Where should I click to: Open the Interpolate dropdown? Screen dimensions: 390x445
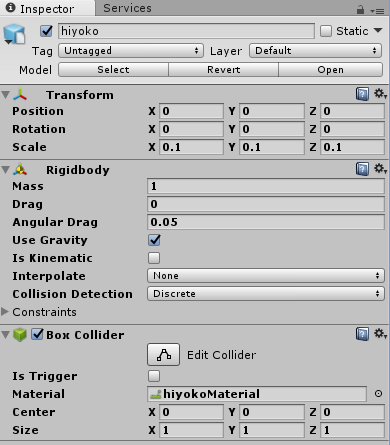266,276
